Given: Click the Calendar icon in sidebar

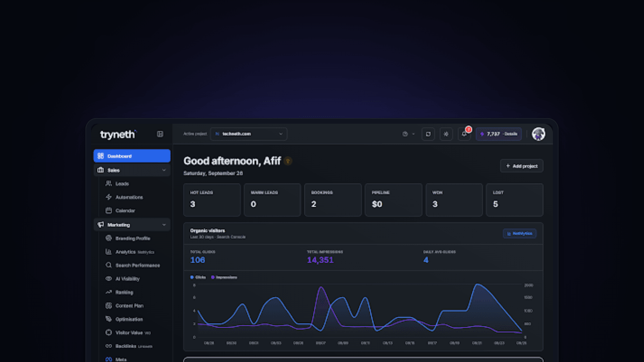Looking at the screenshot, I should (x=109, y=211).
